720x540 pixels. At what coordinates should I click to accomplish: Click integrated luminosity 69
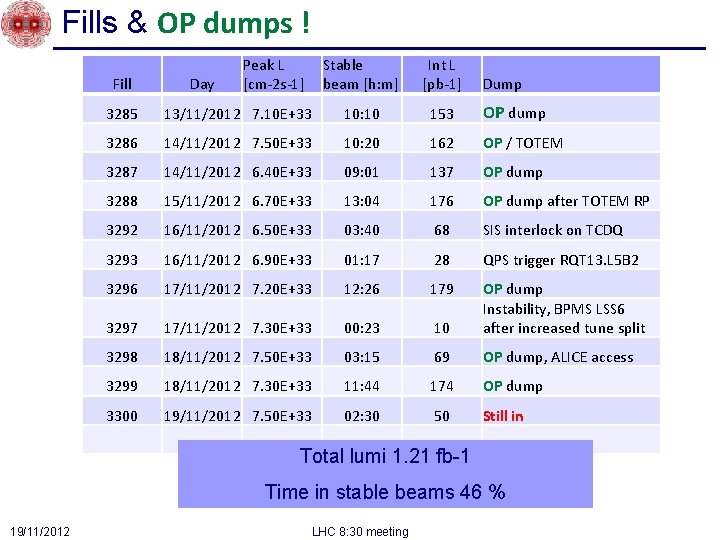442,357
